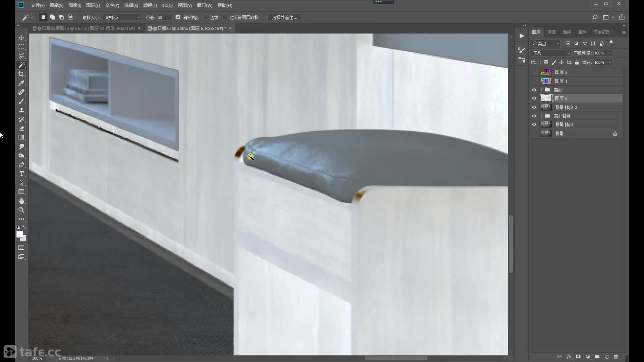Switch to 卧室日景效果图.tif document tab
This screenshot has height=362, width=644.
(84, 28)
